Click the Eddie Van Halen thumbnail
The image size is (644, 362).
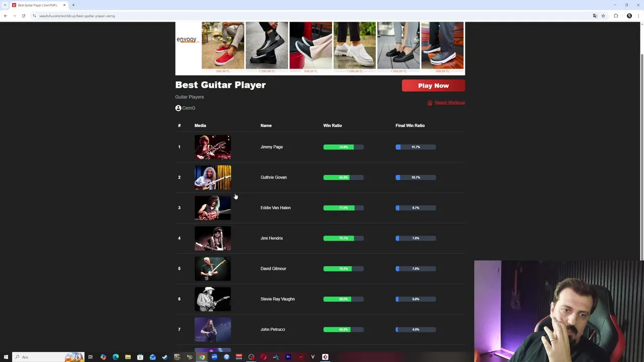(x=213, y=208)
